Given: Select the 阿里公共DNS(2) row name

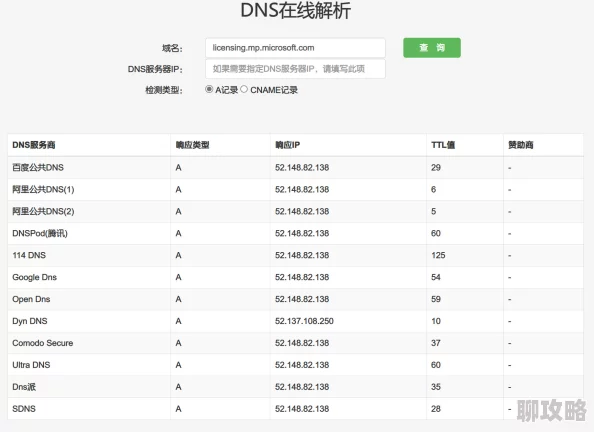Looking at the screenshot, I should point(43,211).
